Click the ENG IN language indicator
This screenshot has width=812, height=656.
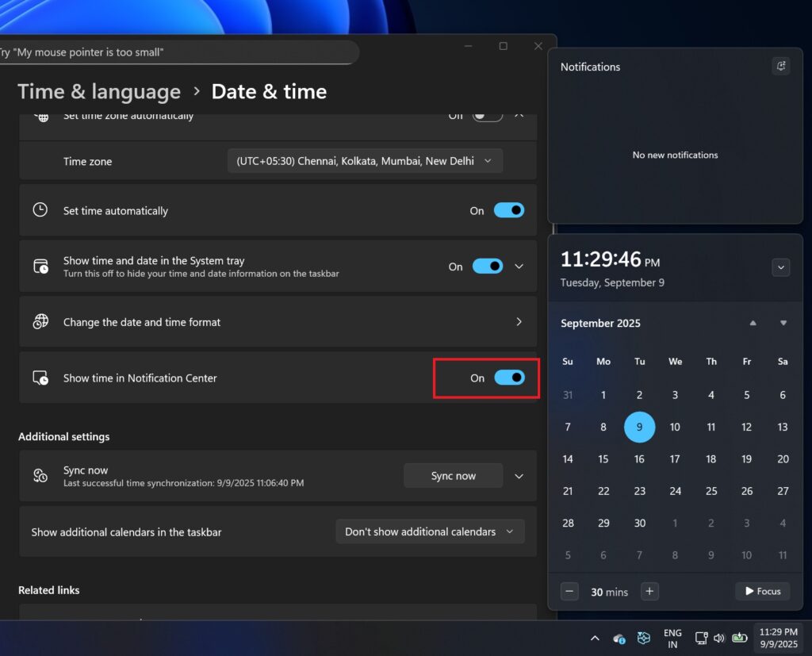(672, 638)
